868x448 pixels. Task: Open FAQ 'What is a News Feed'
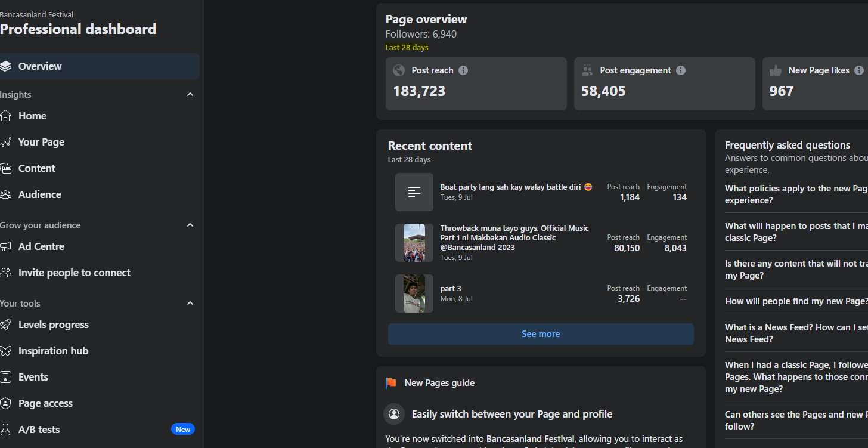[796, 333]
